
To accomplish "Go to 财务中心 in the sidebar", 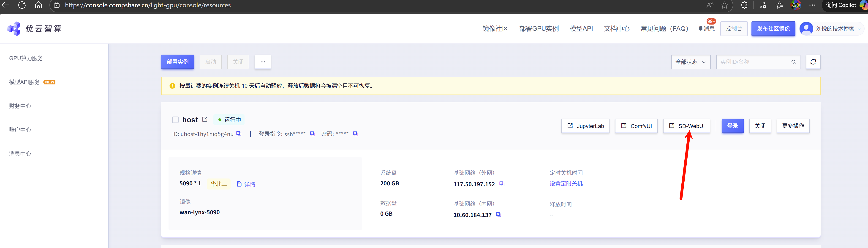I will [x=20, y=106].
